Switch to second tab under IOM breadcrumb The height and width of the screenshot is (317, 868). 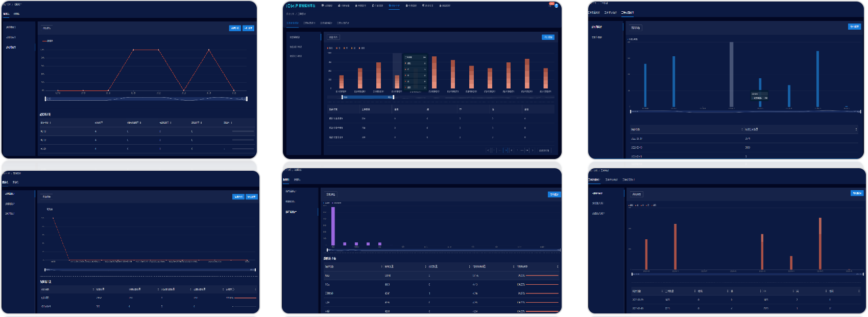pos(309,23)
